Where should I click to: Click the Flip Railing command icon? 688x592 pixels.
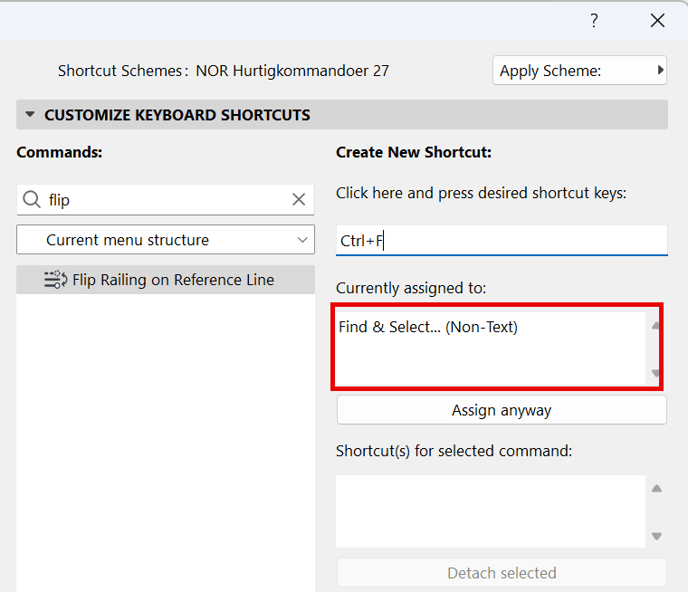tap(55, 280)
